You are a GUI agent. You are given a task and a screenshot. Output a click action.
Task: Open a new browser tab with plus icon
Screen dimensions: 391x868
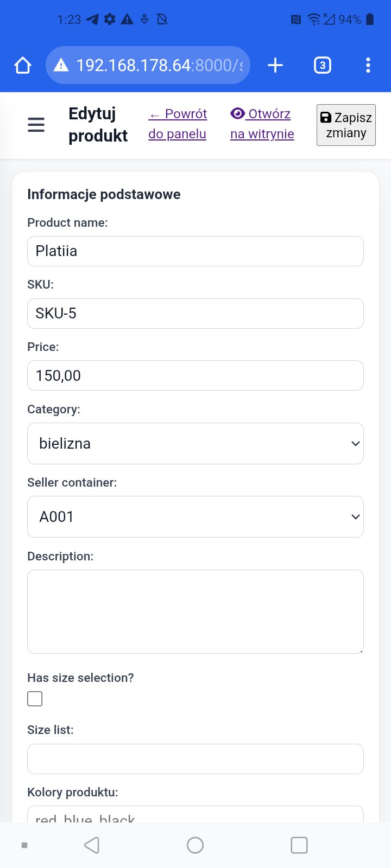coord(275,66)
